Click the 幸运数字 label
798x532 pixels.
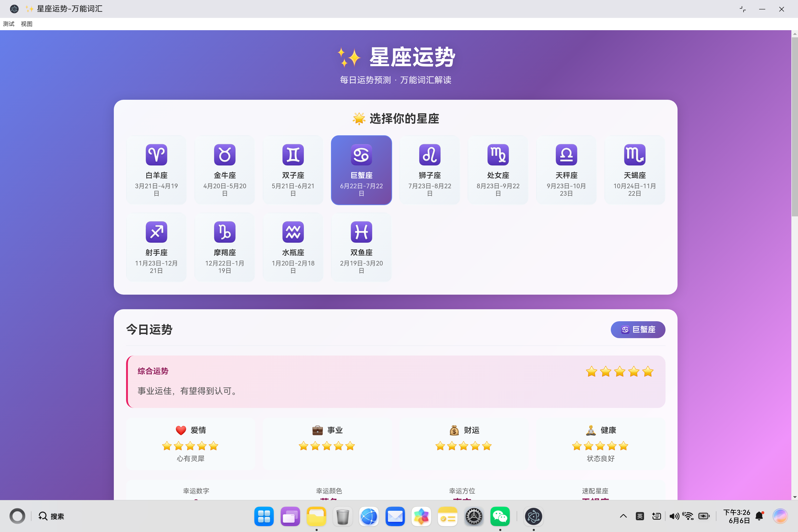(x=196, y=491)
